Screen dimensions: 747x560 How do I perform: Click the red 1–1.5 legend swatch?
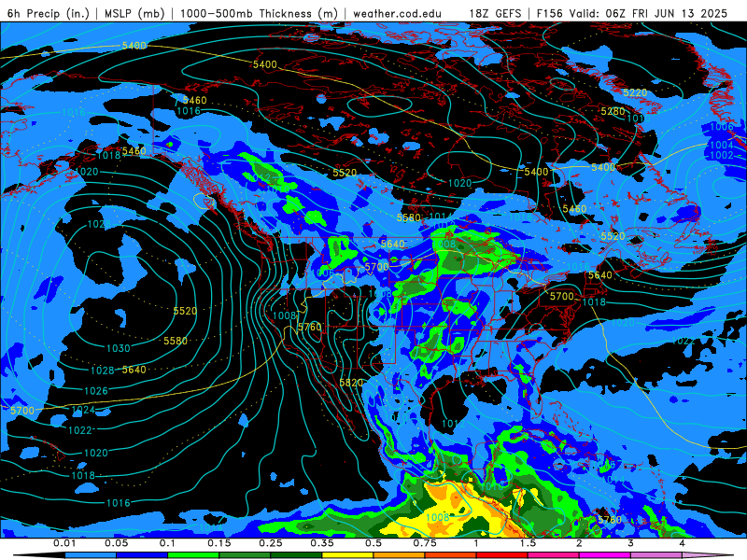pyautogui.click(x=502, y=555)
